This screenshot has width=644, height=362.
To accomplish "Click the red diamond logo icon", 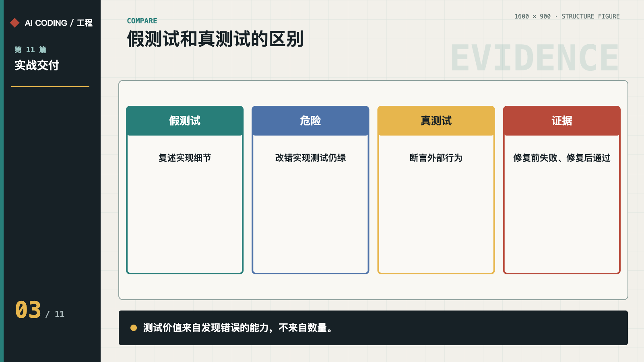I will (x=15, y=23).
